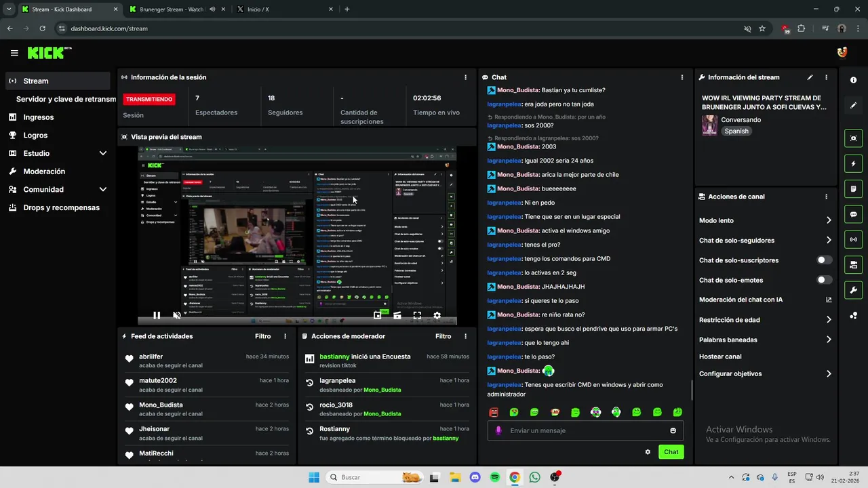
Task: Enable Chat de solo-suscriptores
Action: tap(825, 260)
